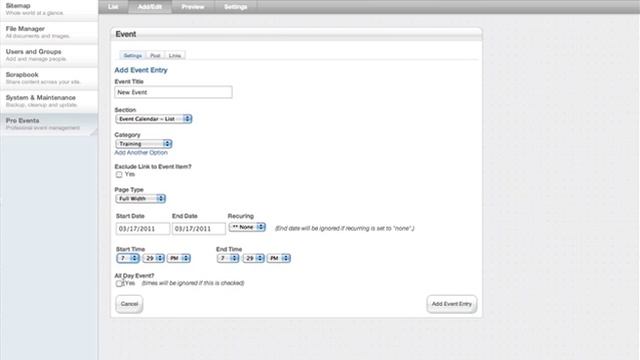Open the Start Time minutes dropdown
This screenshot has height=360, width=640.
click(x=153, y=258)
